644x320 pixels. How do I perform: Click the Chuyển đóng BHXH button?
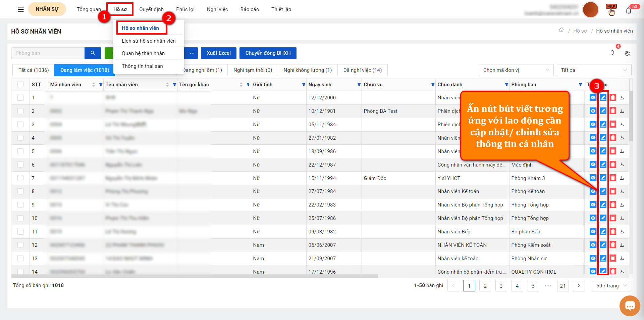[268, 53]
